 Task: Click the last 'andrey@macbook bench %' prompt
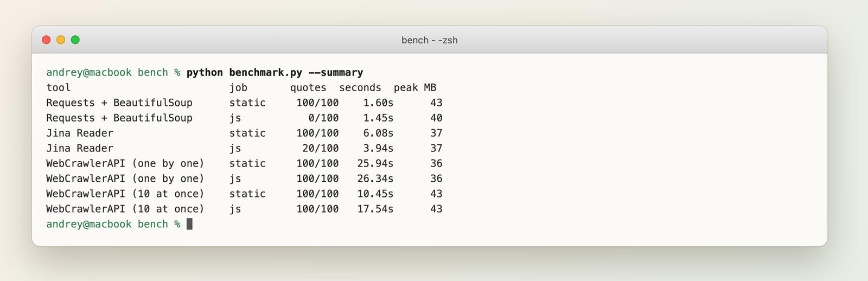(113, 225)
